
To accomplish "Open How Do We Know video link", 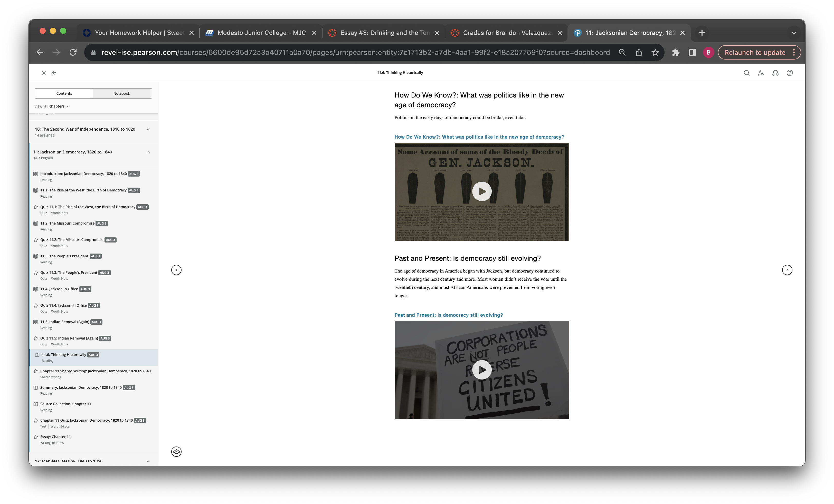I will click(x=479, y=137).
